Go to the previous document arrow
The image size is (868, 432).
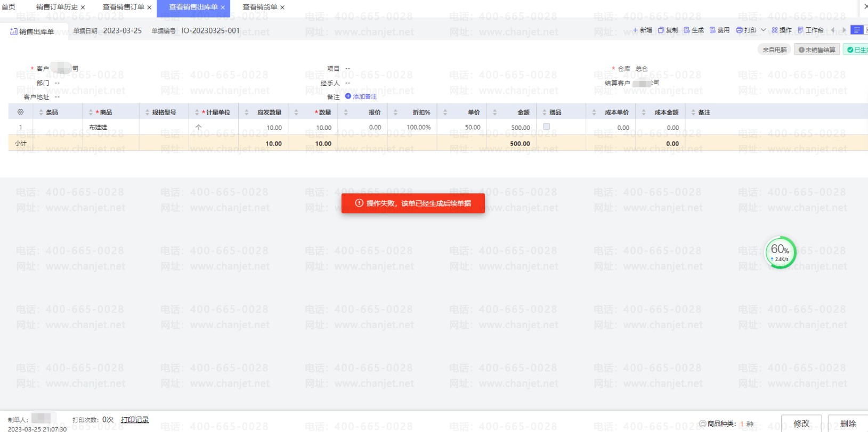coord(833,30)
